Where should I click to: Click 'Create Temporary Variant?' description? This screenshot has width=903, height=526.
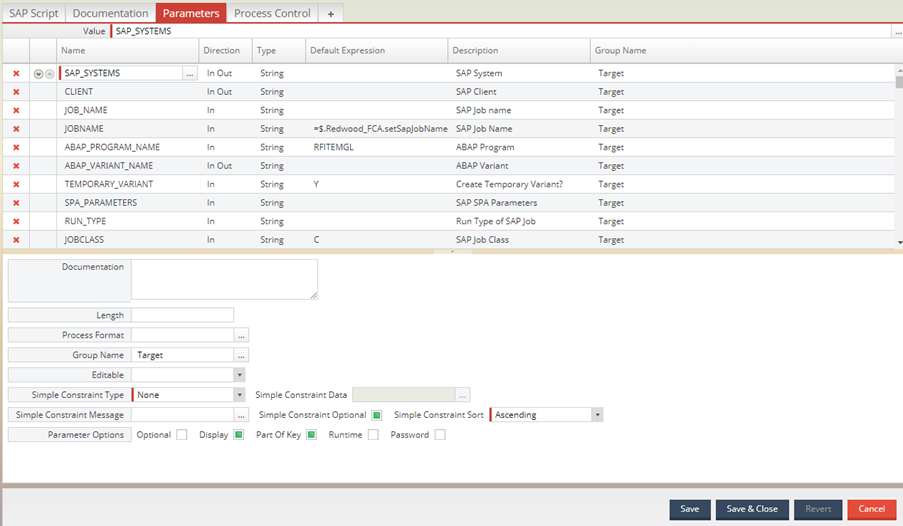pos(510,184)
